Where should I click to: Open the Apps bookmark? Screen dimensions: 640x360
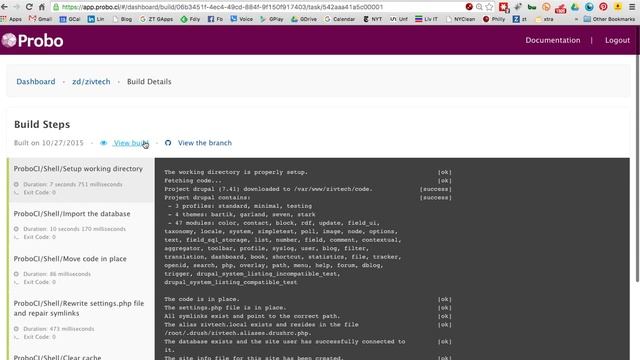pos(11,19)
